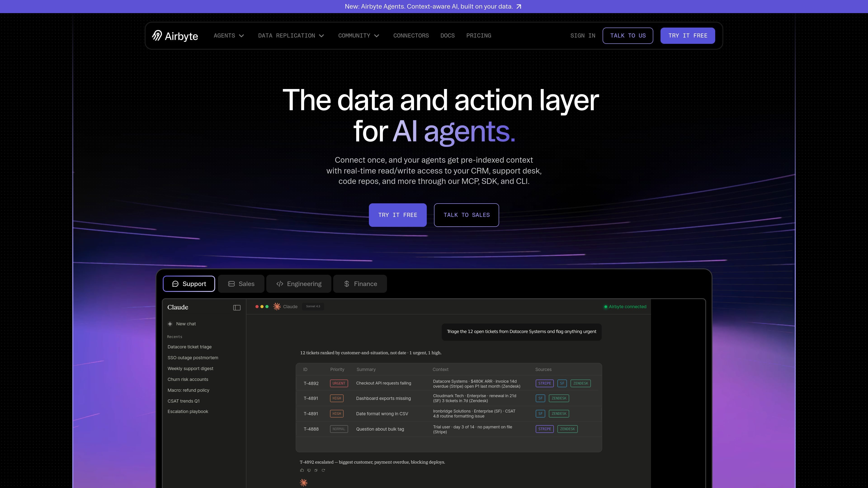Switch to the Engineering tab
Screen dimensions: 868x488
click(299, 284)
